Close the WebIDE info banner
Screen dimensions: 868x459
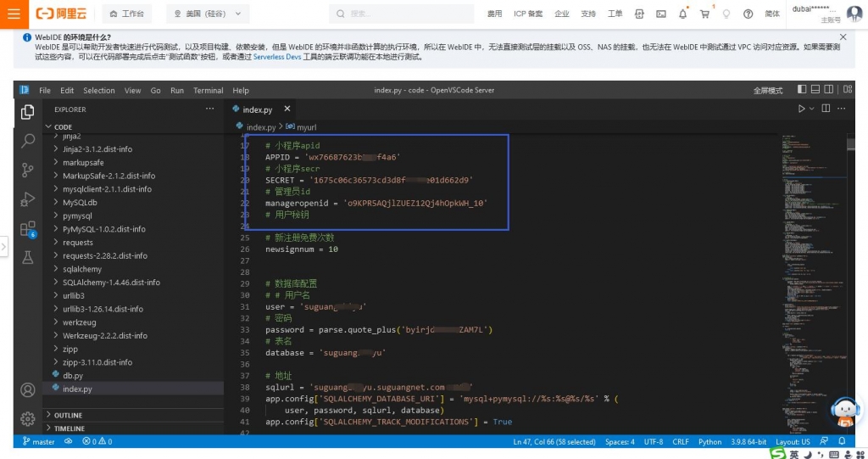tap(843, 37)
